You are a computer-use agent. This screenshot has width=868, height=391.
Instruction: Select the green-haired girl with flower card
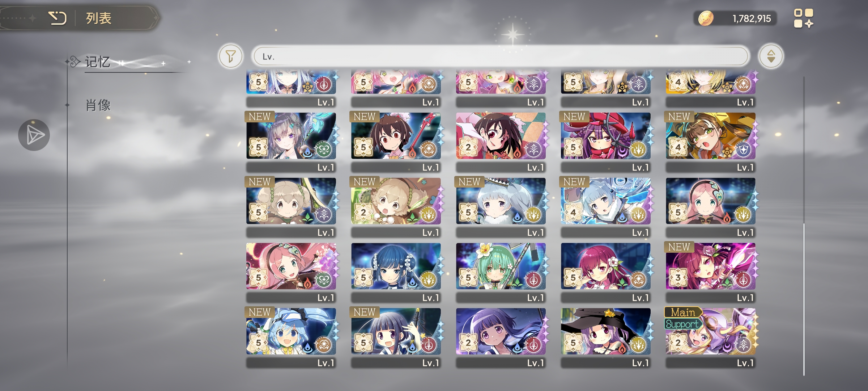coord(501,272)
